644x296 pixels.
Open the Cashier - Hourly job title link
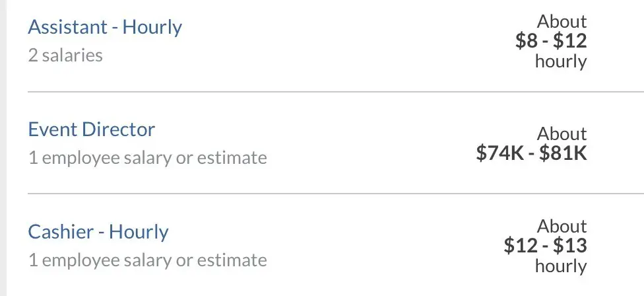98,232
